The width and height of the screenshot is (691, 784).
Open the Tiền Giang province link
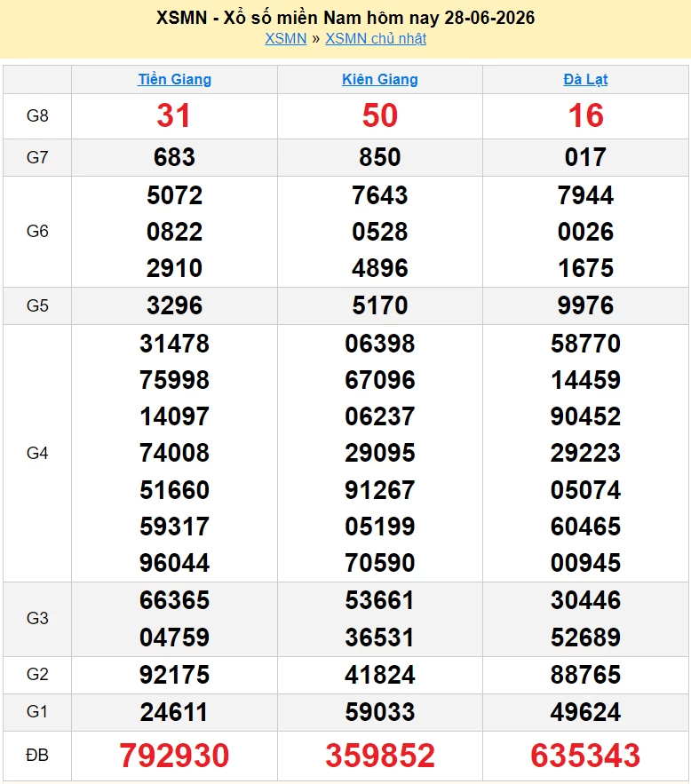tap(174, 79)
